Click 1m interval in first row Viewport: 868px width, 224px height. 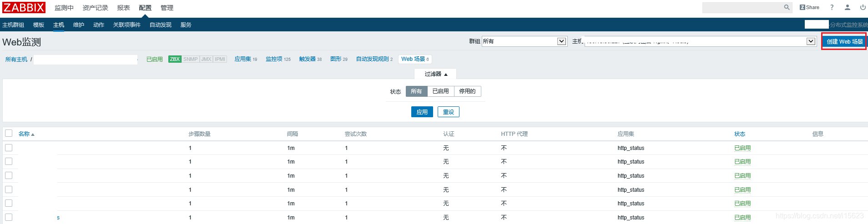291,148
